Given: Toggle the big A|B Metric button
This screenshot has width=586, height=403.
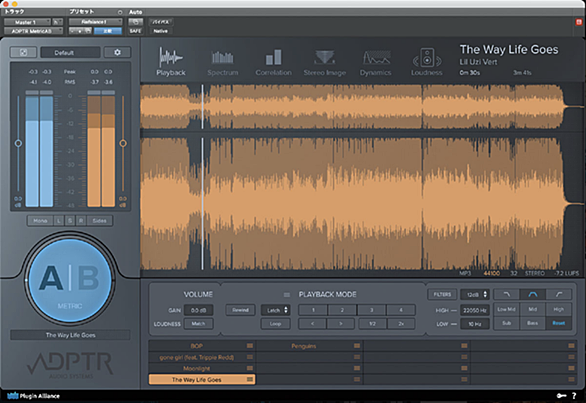Looking at the screenshot, I should [x=70, y=280].
